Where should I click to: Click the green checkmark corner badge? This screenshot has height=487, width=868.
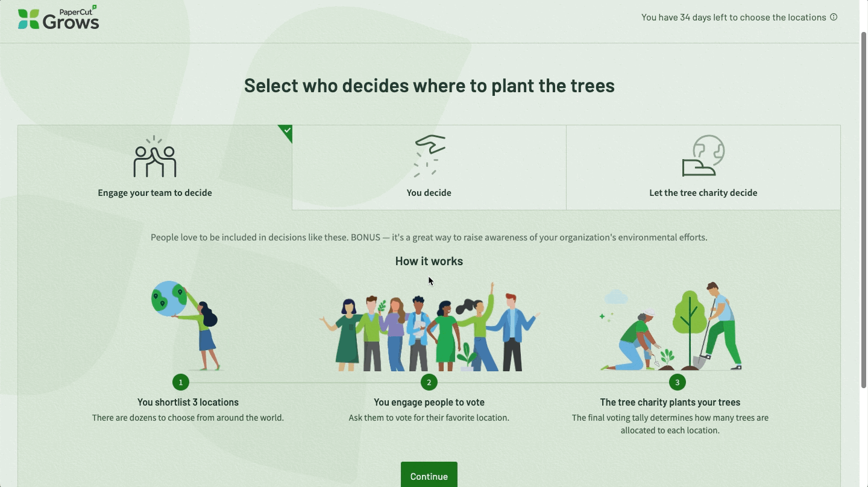point(287,131)
